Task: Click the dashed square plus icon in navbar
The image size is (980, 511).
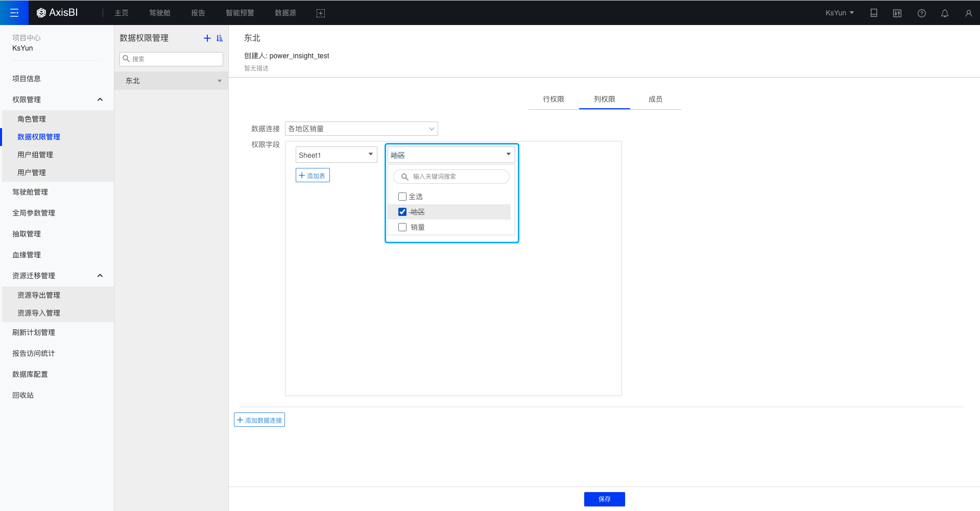Action: pos(321,13)
